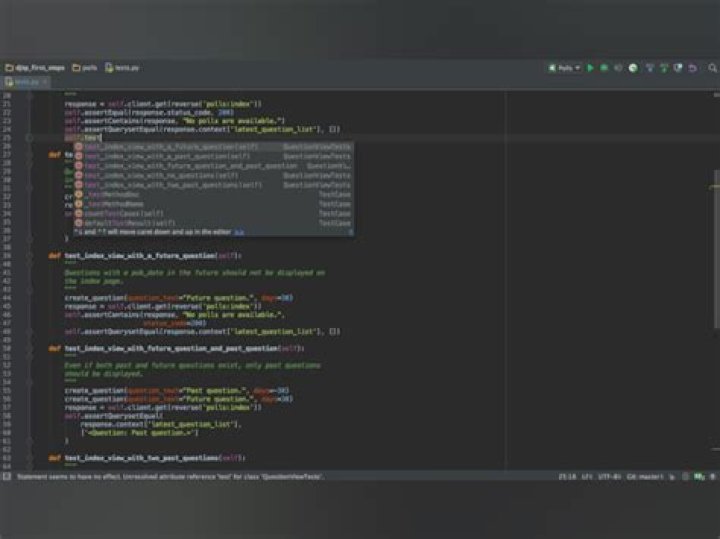Start debugging with the green bug icon
This screenshot has width=720, height=539.
pos(604,68)
